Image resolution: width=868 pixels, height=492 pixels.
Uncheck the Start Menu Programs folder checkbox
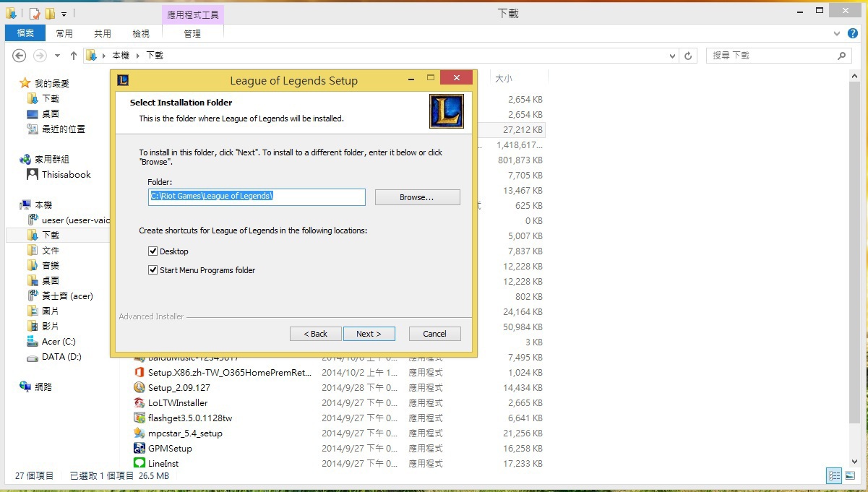pyautogui.click(x=152, y=270)
